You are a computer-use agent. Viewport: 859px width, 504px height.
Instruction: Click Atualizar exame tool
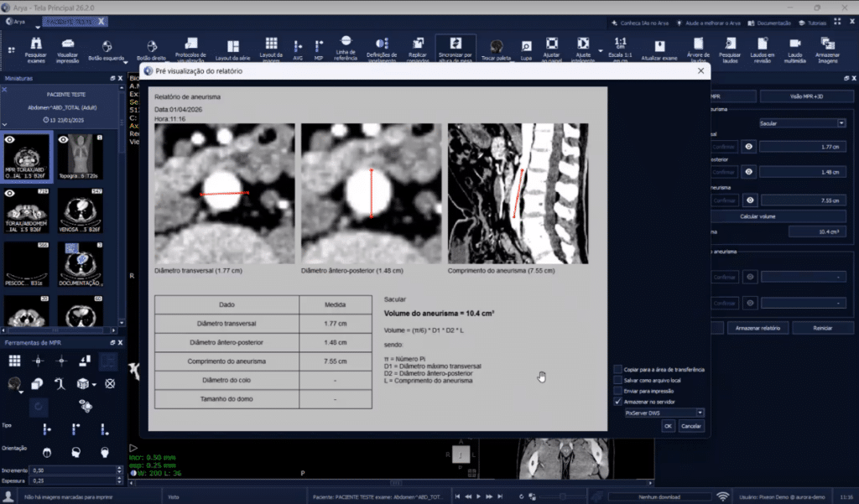(x=659, y=50)
